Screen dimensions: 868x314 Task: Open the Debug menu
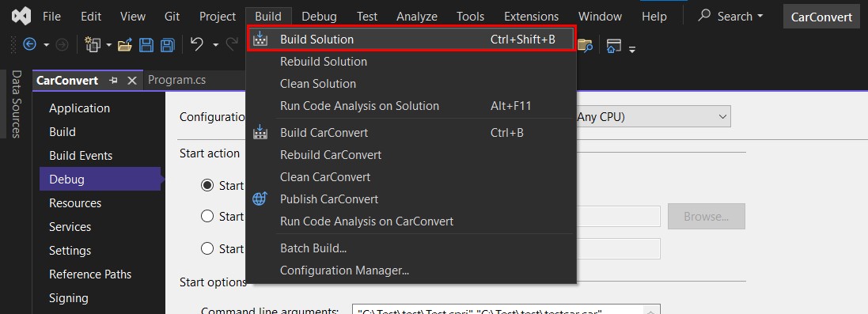[x=319, y=16]
